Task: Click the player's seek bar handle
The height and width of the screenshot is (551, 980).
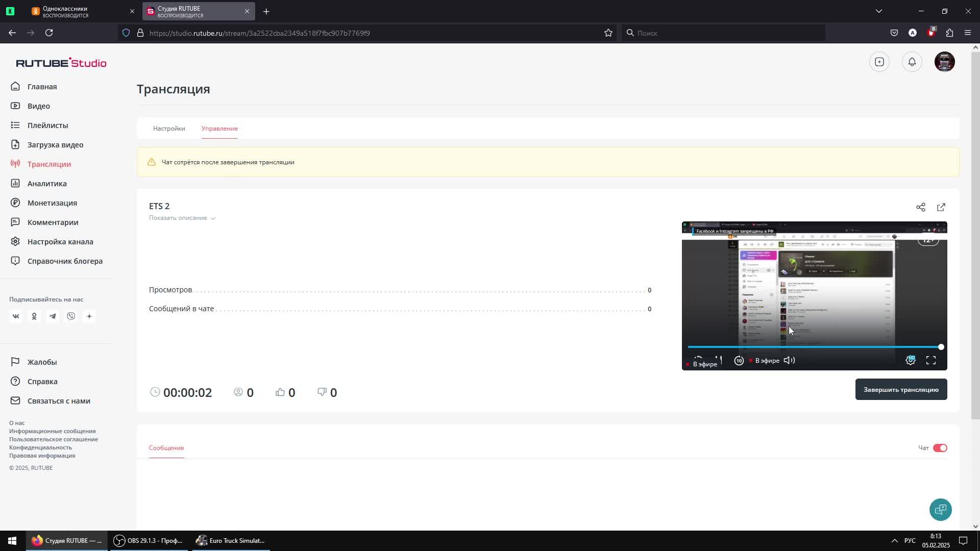Action: pyautogui.click(x=941, y=347)
